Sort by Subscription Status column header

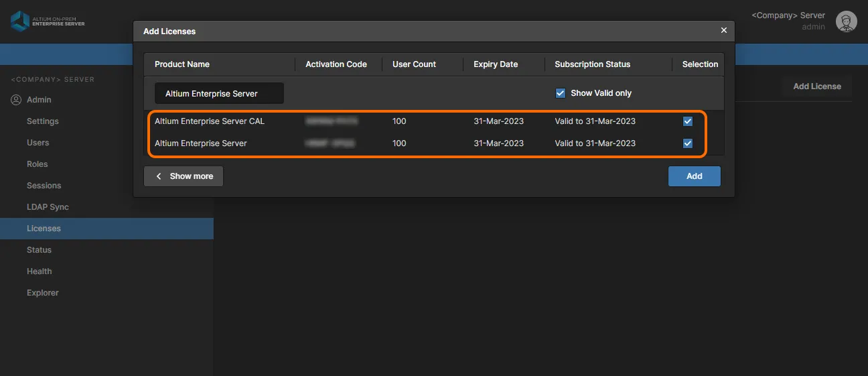[593, 64]
